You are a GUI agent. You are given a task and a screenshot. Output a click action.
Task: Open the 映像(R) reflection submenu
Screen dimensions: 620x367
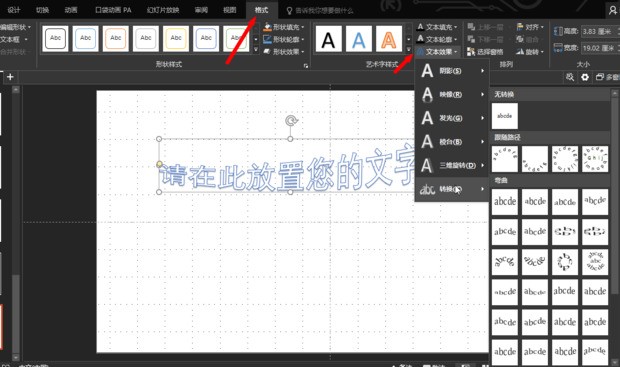pos(452,95)
